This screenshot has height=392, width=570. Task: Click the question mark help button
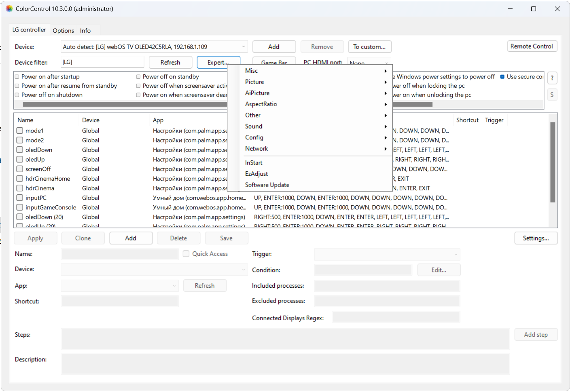(552, 78)
